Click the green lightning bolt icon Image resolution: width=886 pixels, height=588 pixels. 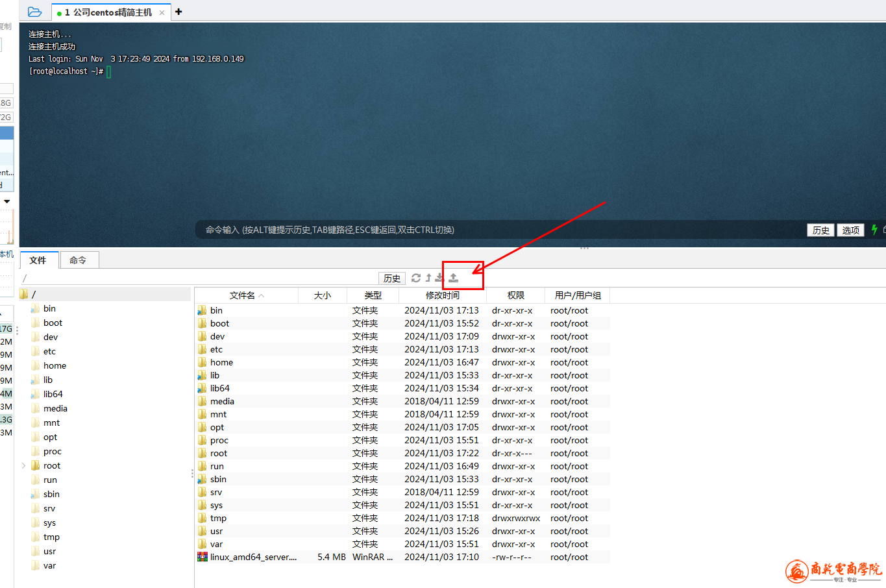(874, 230)
